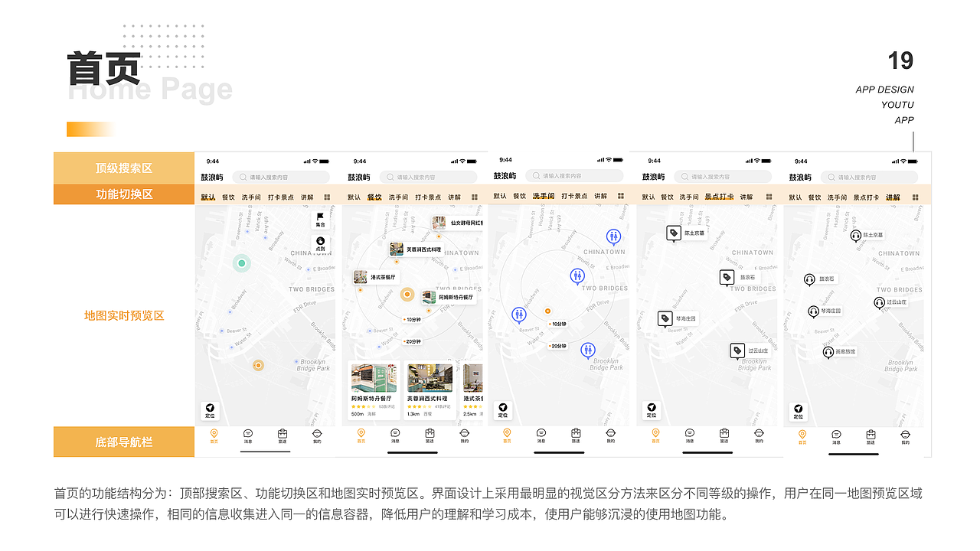
Task: Tap headphone icon for 鼓浪石 audio guide
Action: point(809,280)
